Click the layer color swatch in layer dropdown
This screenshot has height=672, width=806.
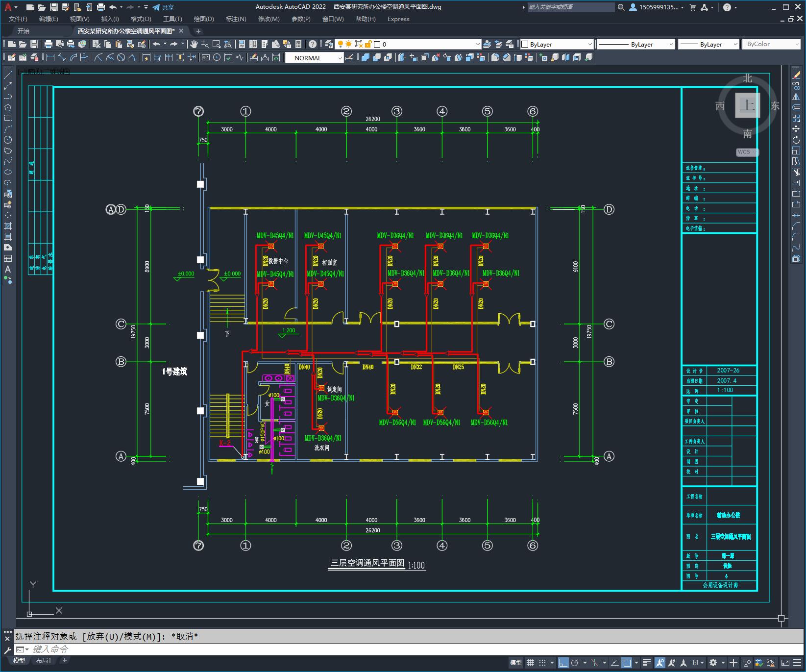coord(377,44)
